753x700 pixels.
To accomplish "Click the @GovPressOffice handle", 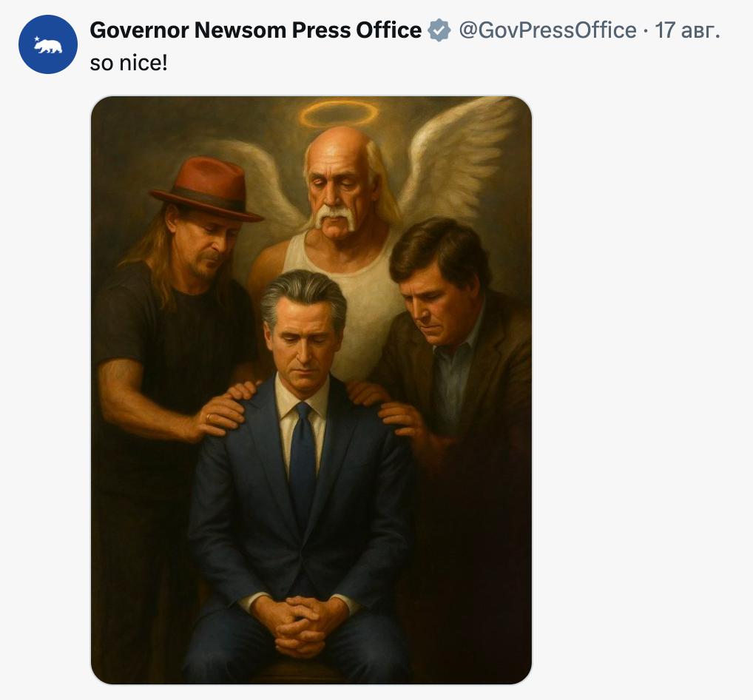I will tap(547, 30).
